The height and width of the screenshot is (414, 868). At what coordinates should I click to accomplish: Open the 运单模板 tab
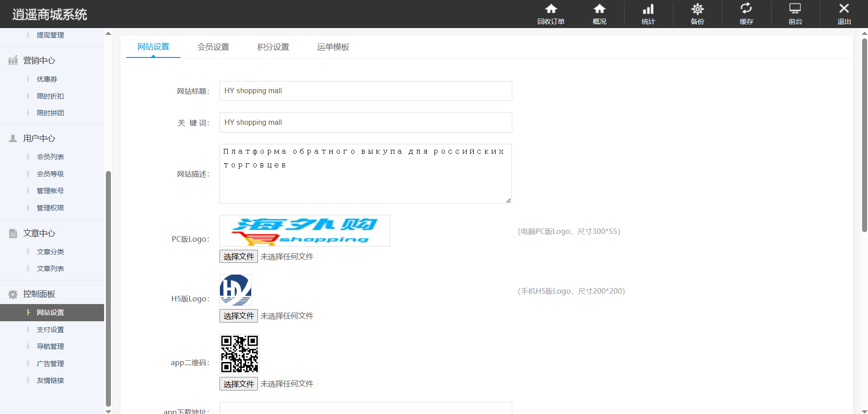point(333,47)
